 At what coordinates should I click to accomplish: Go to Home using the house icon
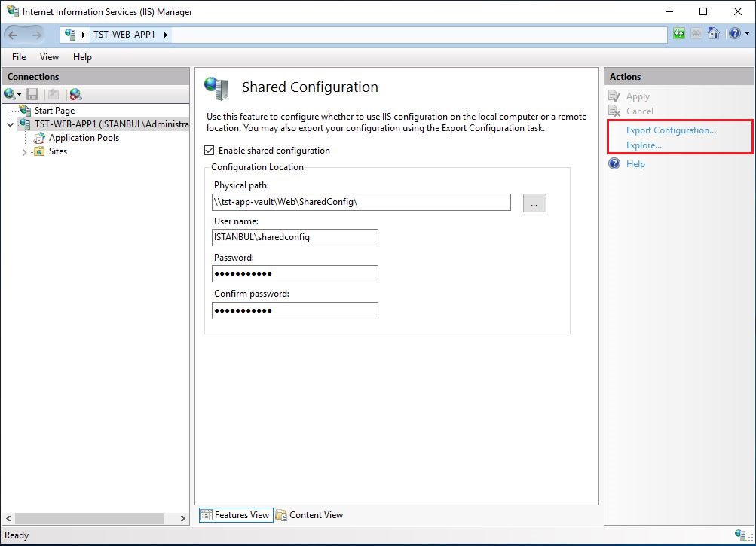[714, 34]
